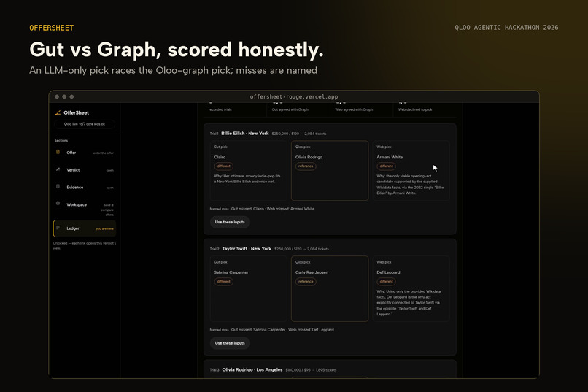The height and width of the screenshot is (392, 588).
Task: Click the 'Sections' sidebar heading
Action: (61, 141)
